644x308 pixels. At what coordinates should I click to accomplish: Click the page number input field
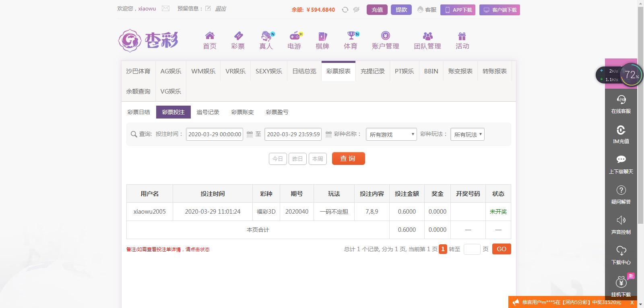(x=472, y=249)
